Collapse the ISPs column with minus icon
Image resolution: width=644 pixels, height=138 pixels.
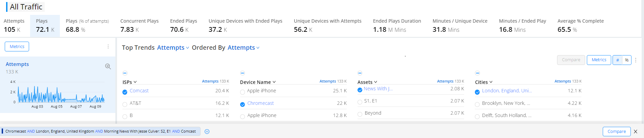tap(125, 73)
